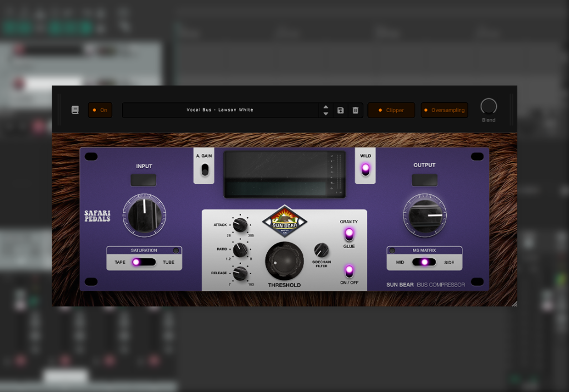569x392 pixels.
Task: Click the INPUT knob
Action: [x=144, y=215]
